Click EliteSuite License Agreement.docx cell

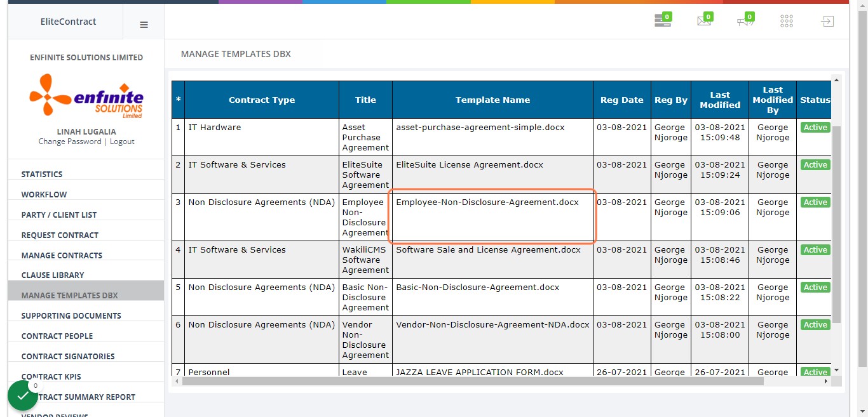(492, 175)
